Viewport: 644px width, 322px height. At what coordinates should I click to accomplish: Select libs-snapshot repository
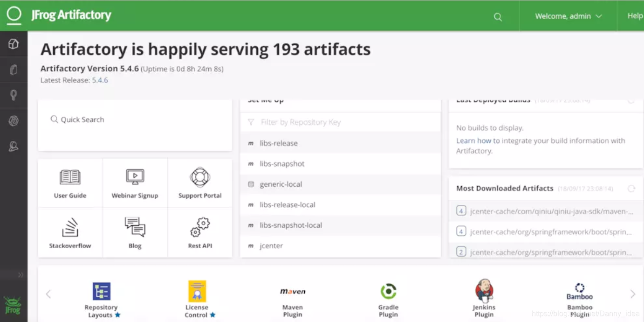point(340,164)
